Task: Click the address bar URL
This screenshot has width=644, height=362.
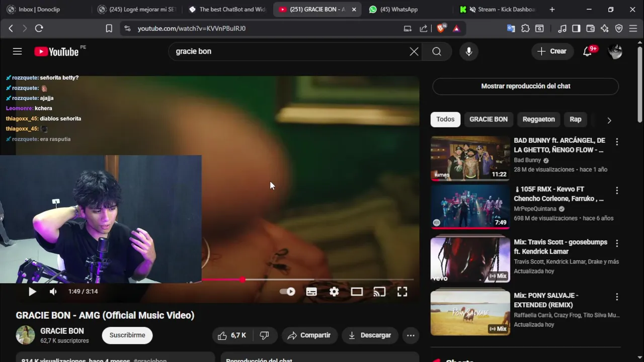Action: [x=192, y=29]
